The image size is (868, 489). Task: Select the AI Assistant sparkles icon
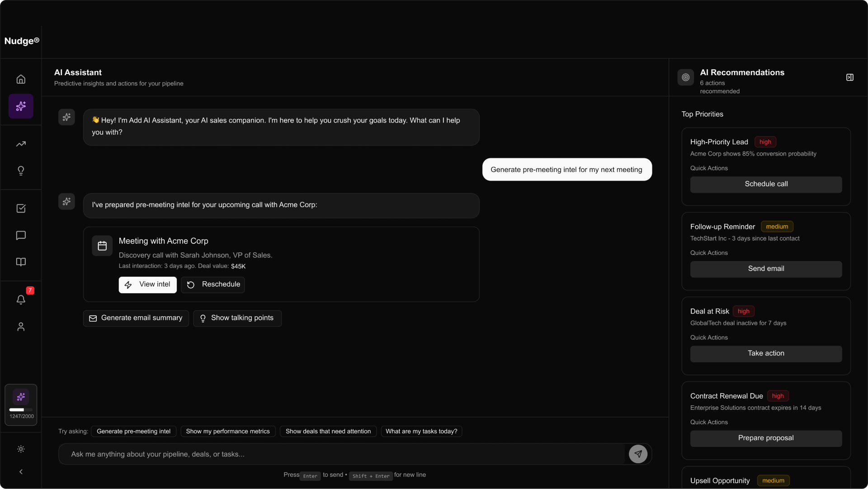point(21,106)
